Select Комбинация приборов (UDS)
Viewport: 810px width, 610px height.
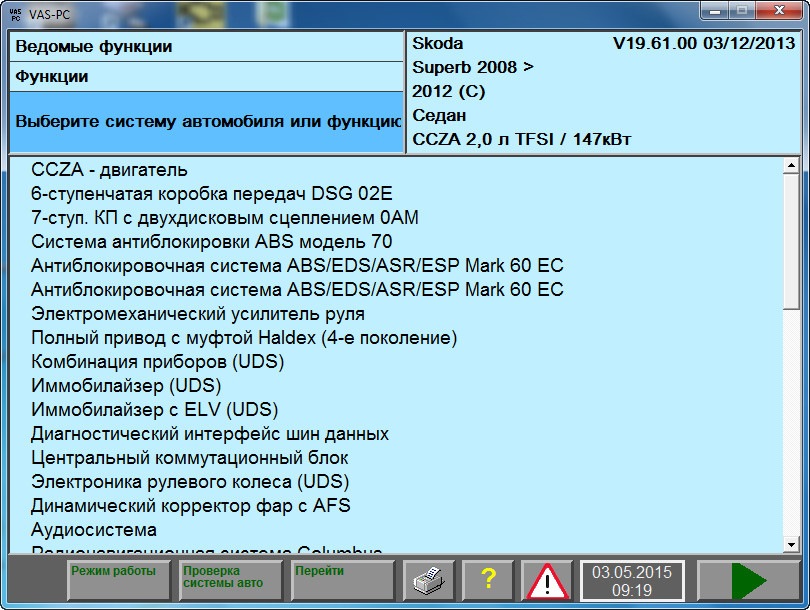click(x=157, y=362)
